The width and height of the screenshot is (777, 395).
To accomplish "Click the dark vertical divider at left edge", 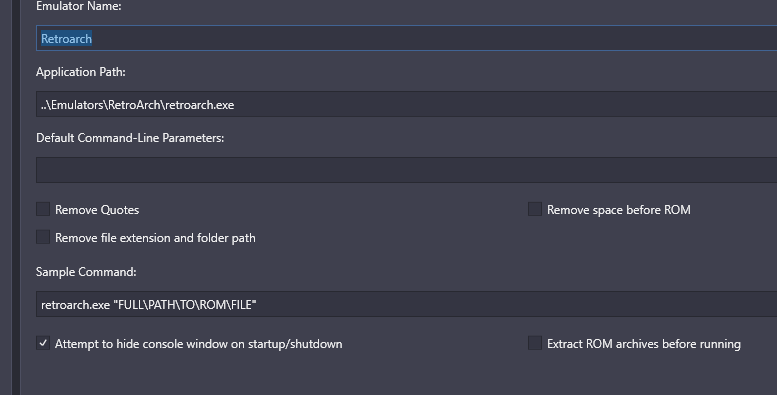I will pyautogui.click(x=16, y=197).
